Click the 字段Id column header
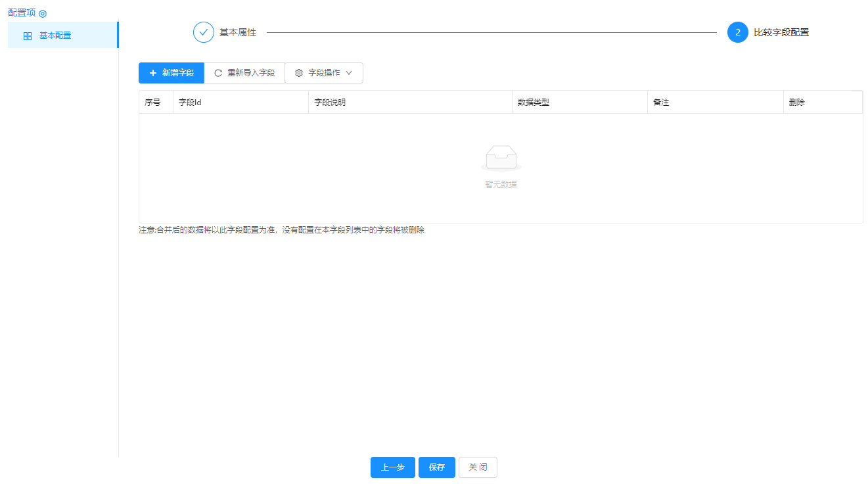868x493 pixels. point(190,103)
